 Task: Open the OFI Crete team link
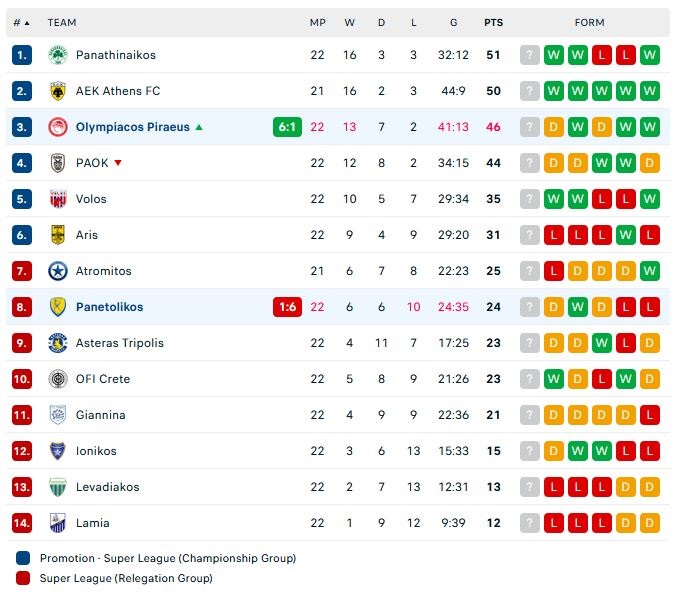(x=103, y=379)
